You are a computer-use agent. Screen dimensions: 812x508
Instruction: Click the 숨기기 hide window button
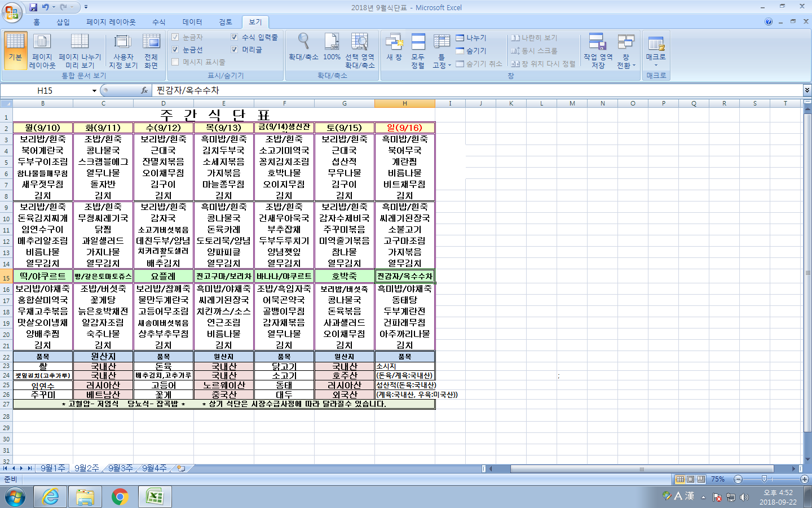[471, 51]
